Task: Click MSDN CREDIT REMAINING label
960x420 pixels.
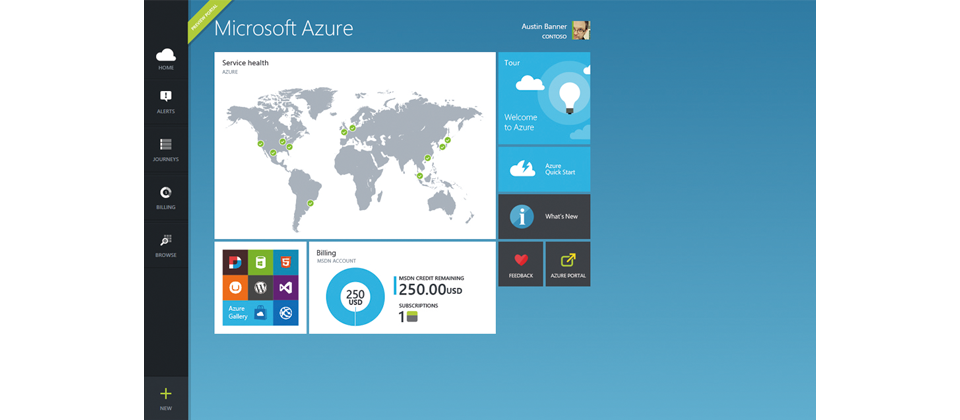Action: coord(431,278)
